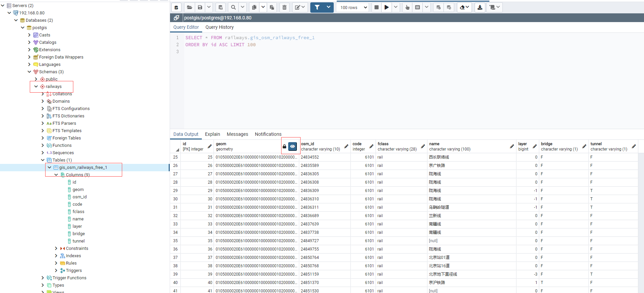Open the Messages tab
Screen dimensions: 644x293
point(238,134)
